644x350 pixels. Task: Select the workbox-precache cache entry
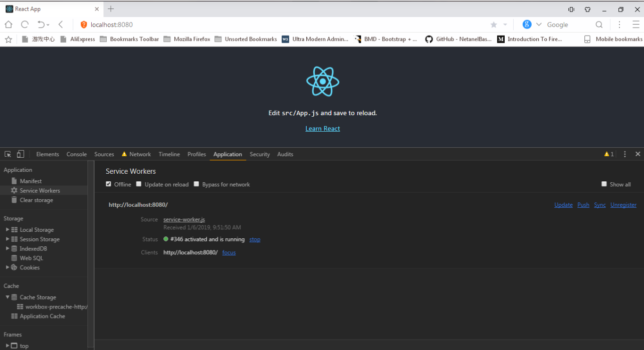pos(52,307)
